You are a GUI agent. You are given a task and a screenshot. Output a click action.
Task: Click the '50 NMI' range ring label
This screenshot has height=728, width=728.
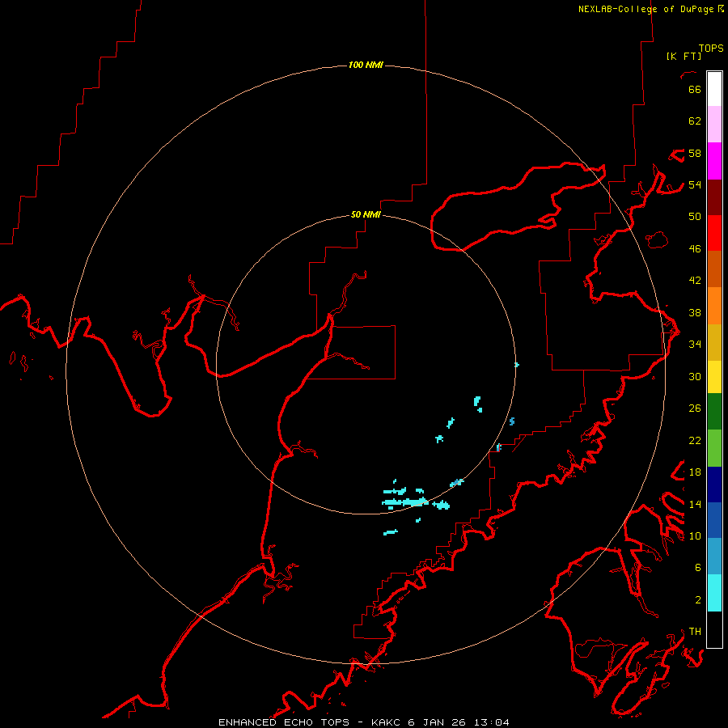(x=366, y=214)
